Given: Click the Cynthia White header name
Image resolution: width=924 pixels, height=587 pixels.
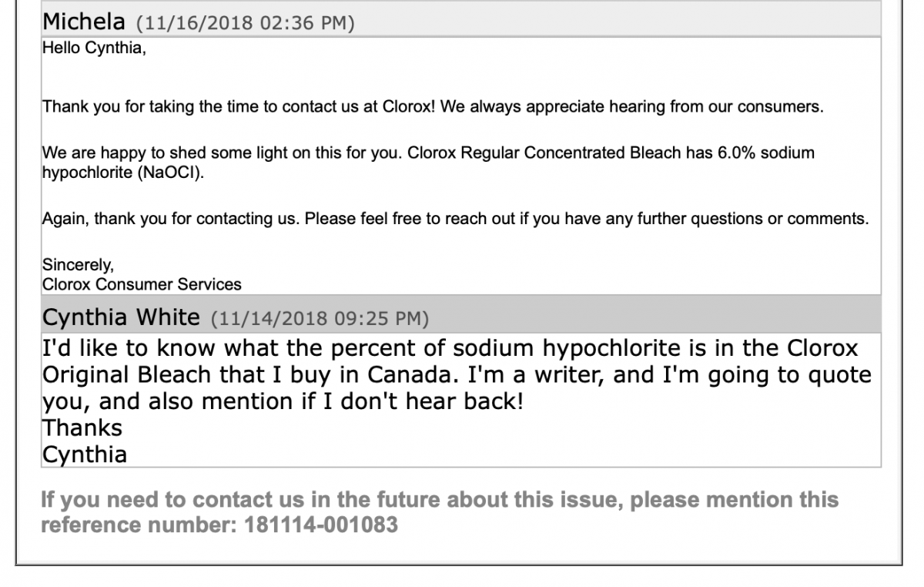Looking at the screenshot, I should click(x=121, y=316).
